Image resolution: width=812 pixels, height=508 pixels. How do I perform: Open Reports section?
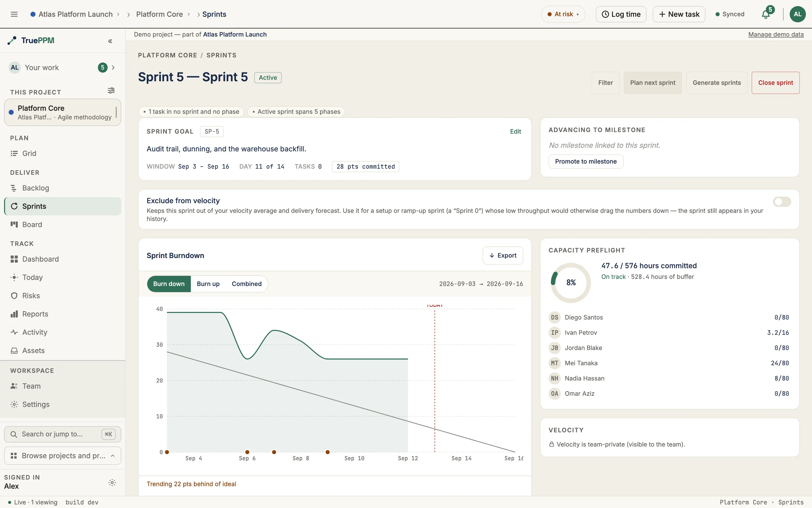coord(63,314)
